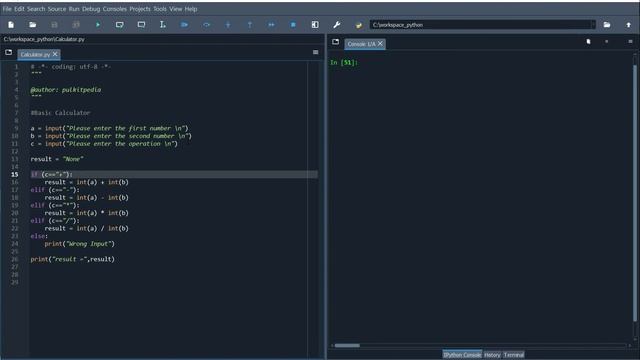Interrupt the kernel with the small stop icon
640x360 pixels.
607,42
